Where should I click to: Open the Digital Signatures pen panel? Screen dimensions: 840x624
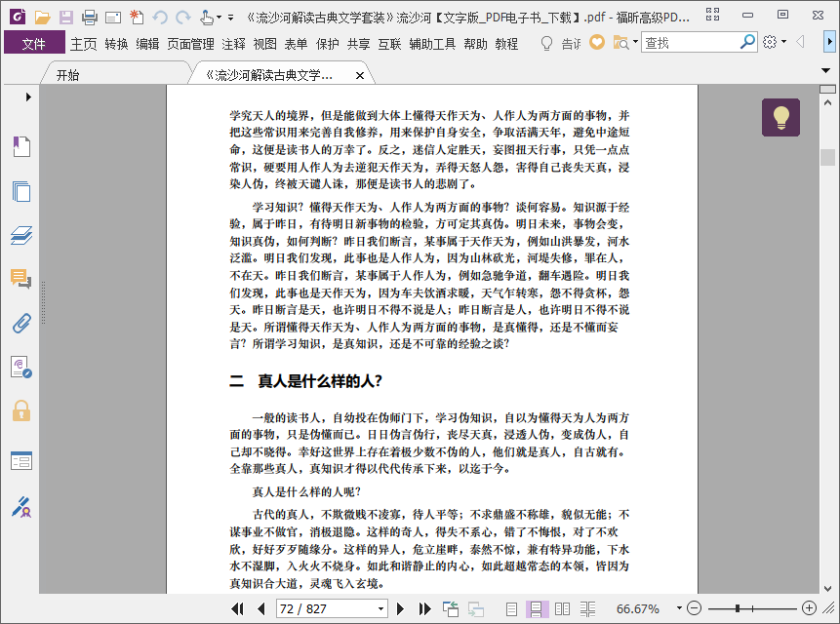[x=21, y=507]
